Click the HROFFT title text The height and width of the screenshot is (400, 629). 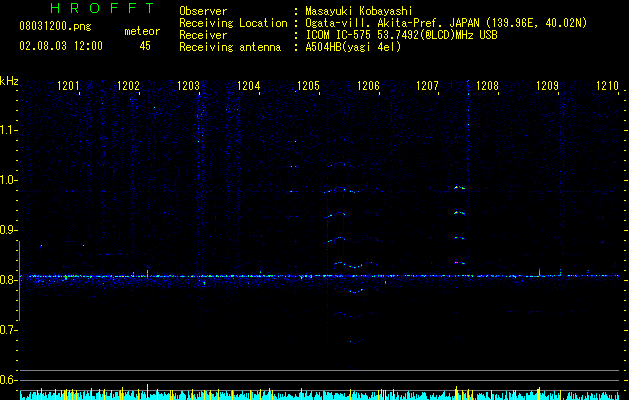pyautogui.click(x=102, y=8)
